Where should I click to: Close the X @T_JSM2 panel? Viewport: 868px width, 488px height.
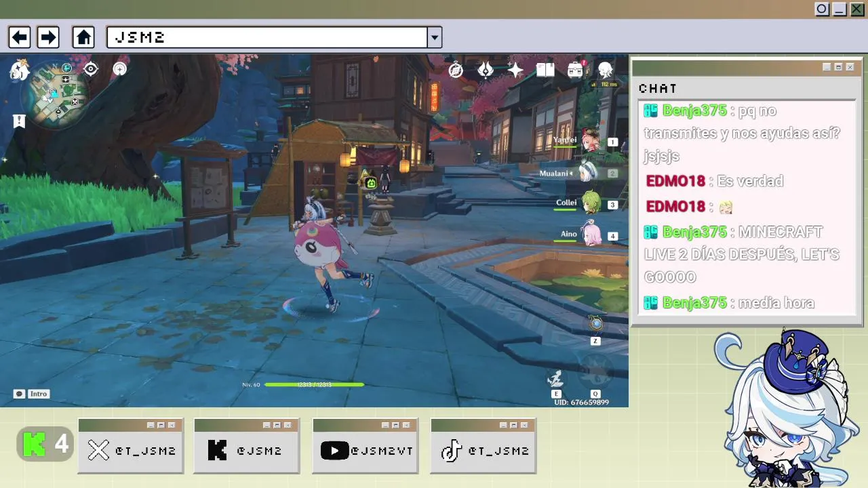[x=172, y=425]
